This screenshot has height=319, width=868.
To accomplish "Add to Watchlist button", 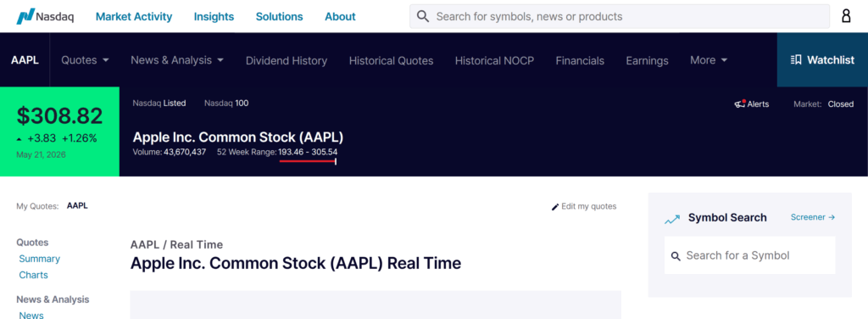I will coord(822,59).
